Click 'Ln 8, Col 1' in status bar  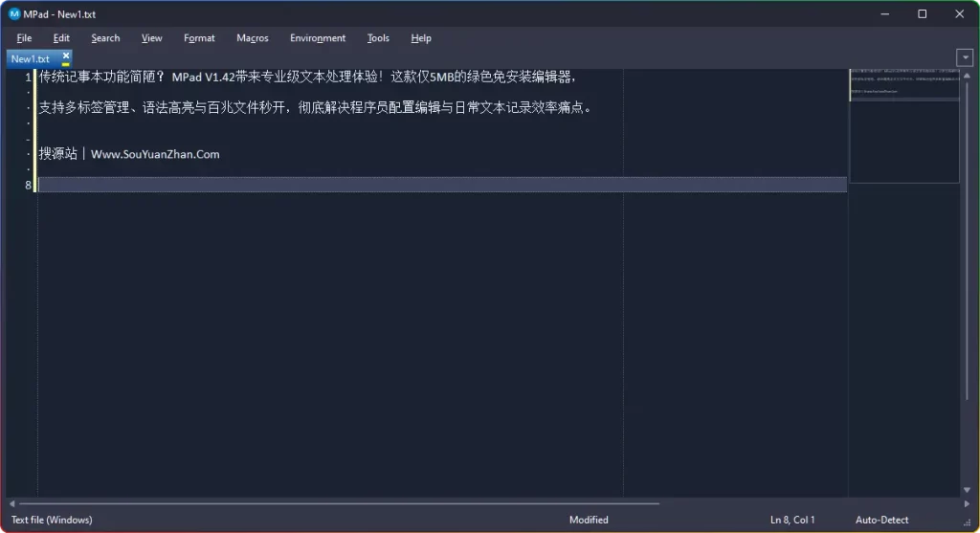[792, 520]
